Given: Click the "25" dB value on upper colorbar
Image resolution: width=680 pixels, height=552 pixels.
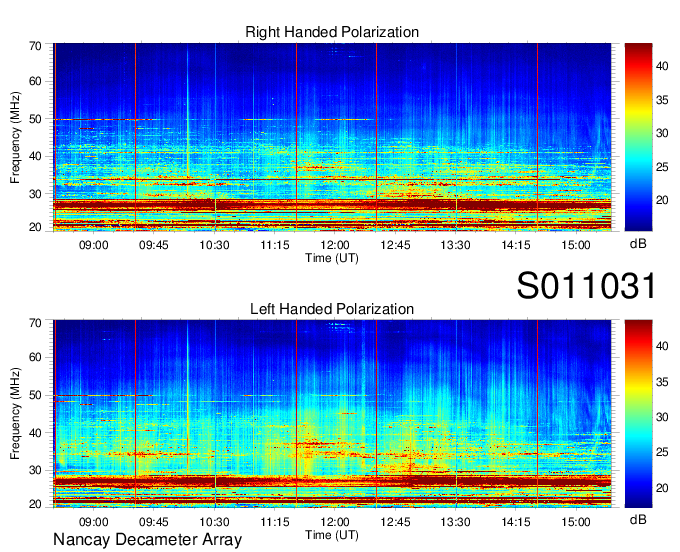Looking at the screenshot, I should tap(662, 167).
